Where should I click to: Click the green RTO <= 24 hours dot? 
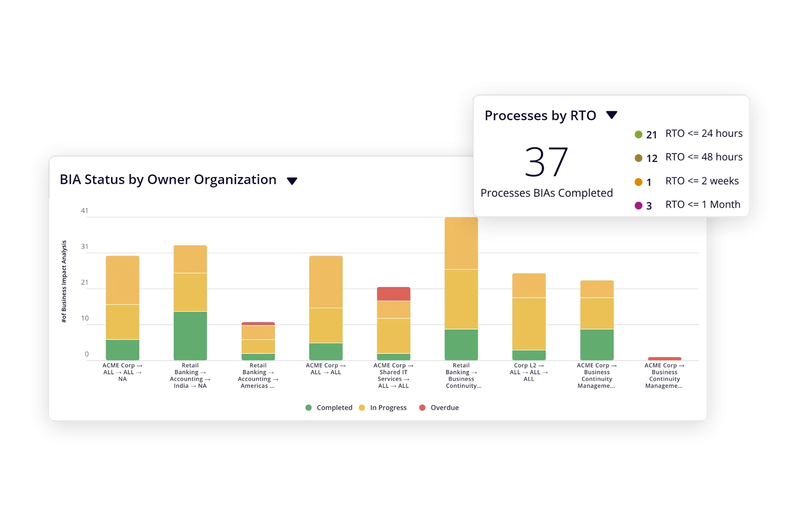click(x=638, y=135)
